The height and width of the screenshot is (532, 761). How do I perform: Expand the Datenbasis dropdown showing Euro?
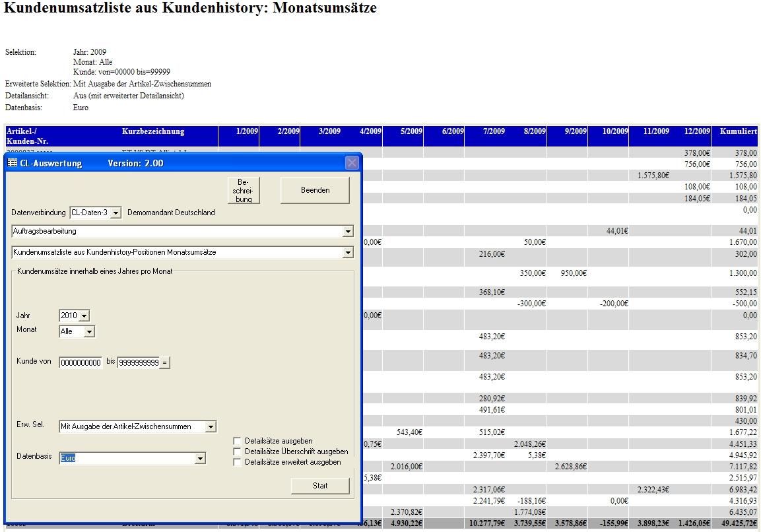[x=200, y=458]
